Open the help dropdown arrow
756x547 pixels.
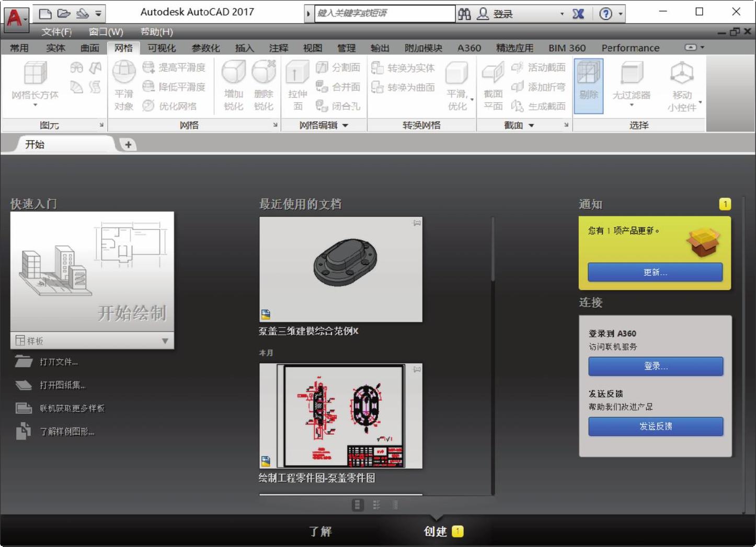621,14
